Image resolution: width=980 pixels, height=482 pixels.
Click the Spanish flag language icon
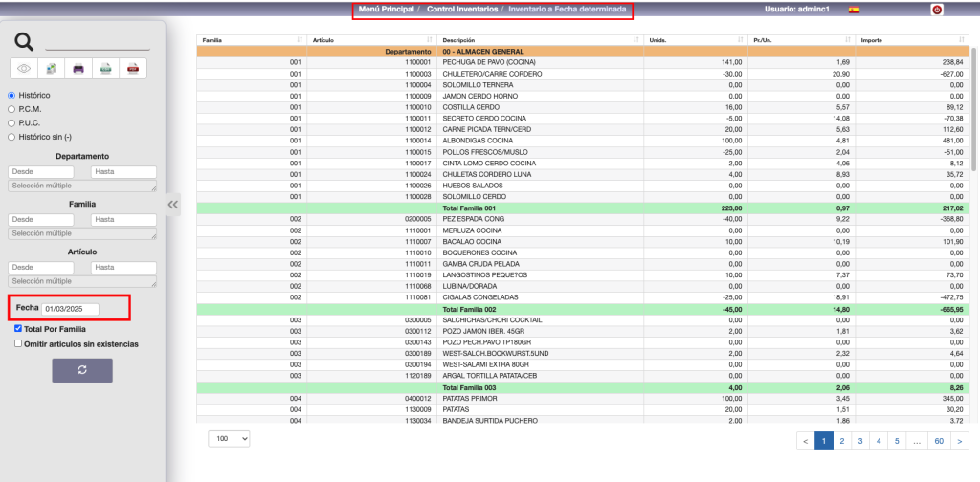[854, 10]
